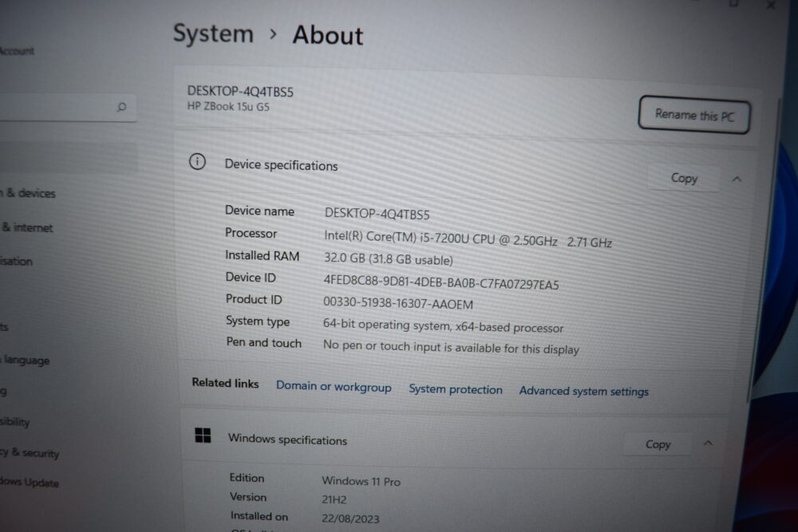The height and width of the screenshot is (532, 798).
Task: Open Advanced system settings link
Action: (x=584, y=391)
